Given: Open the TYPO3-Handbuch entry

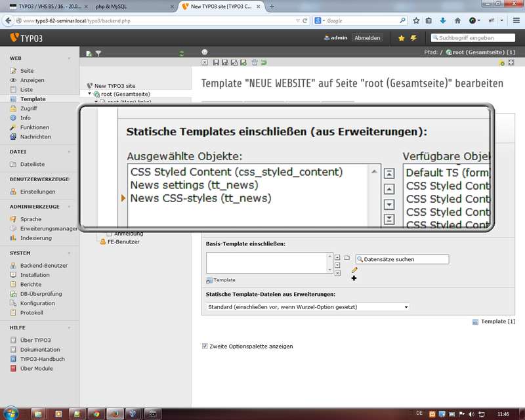Looking at the screenshot, I should pos(42,359).
